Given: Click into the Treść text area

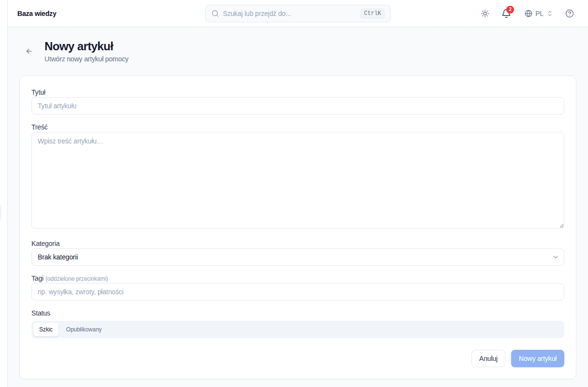Looking at the screenshot, I should [x=298, y=180].
